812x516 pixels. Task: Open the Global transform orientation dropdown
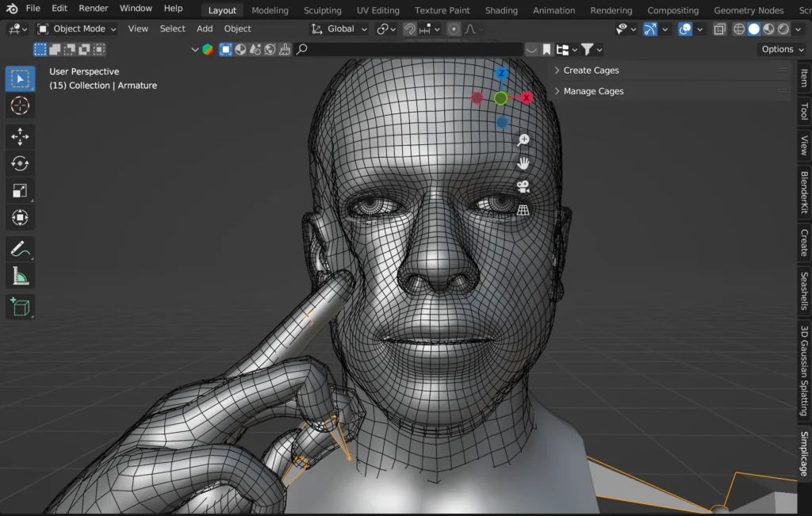(340, 29)
